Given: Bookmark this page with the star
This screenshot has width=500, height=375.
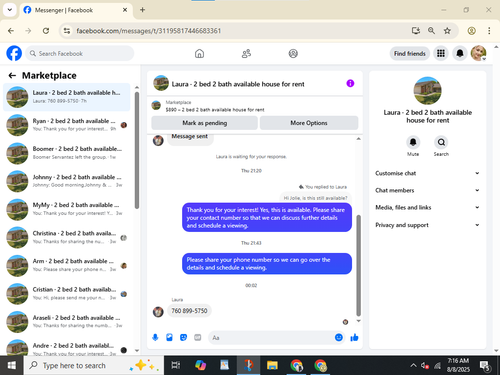Looking at the screenshot, I should [447, 31].
